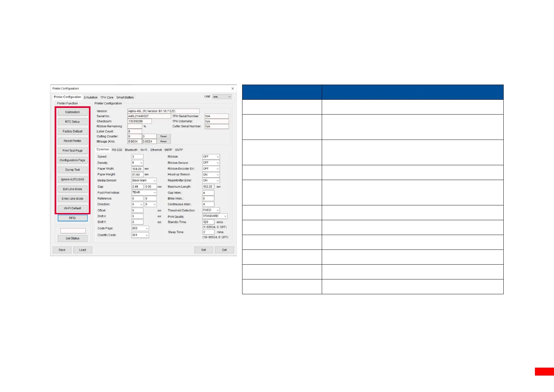Open the Wi-Fi settings tab
This screenshot has width=554, height=392.
(x=144, y=150)
